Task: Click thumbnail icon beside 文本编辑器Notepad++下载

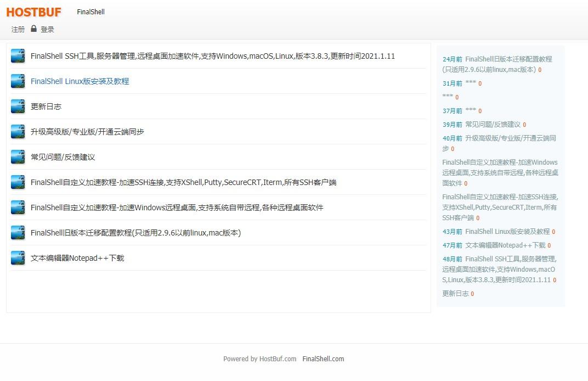Action: [x=18, y=258]
